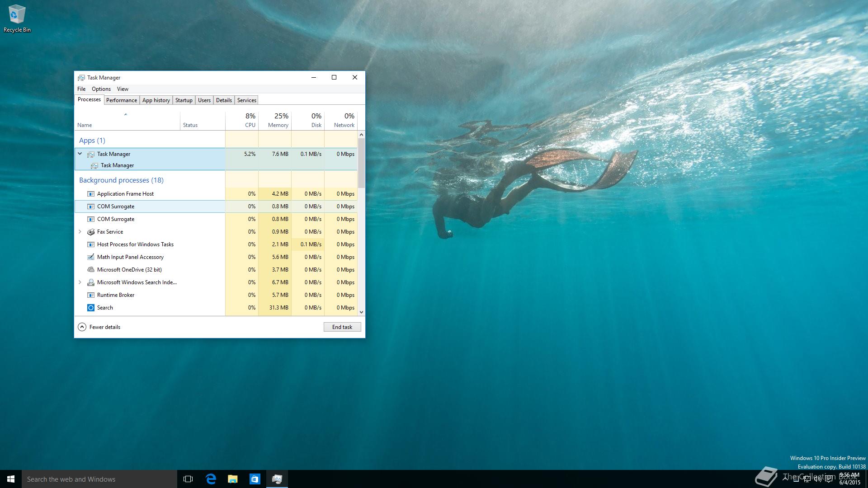Click the process list scrollbar thumb

(x=361, y=163)
